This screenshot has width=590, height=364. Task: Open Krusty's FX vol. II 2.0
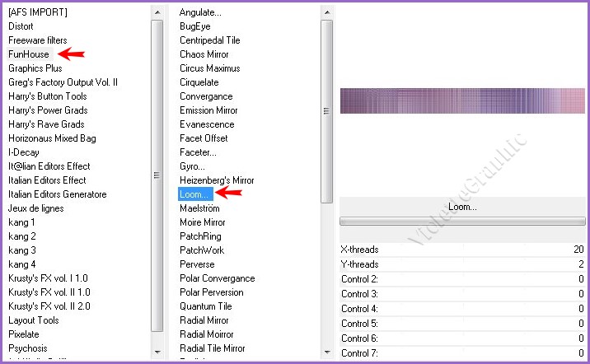pos(49,306)
